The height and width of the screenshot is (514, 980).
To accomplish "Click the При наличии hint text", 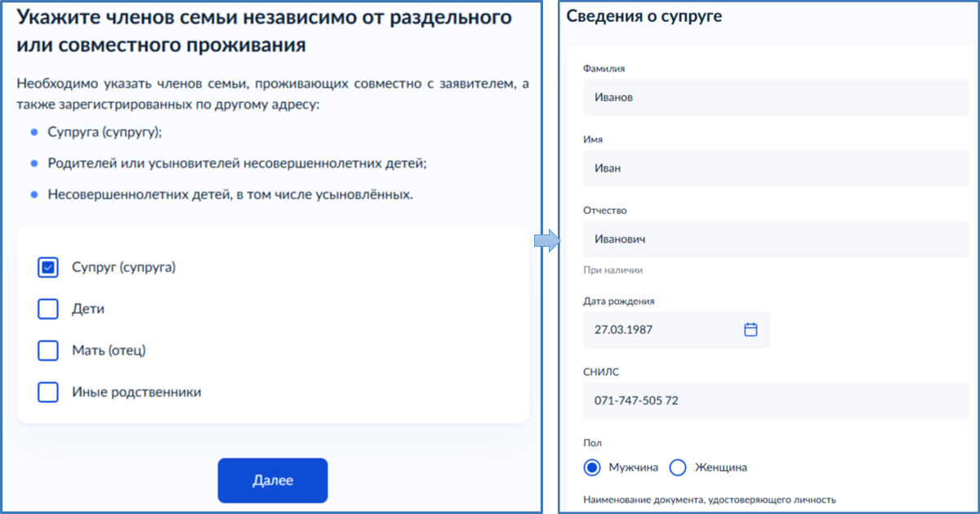I will [x=613, y=270].
